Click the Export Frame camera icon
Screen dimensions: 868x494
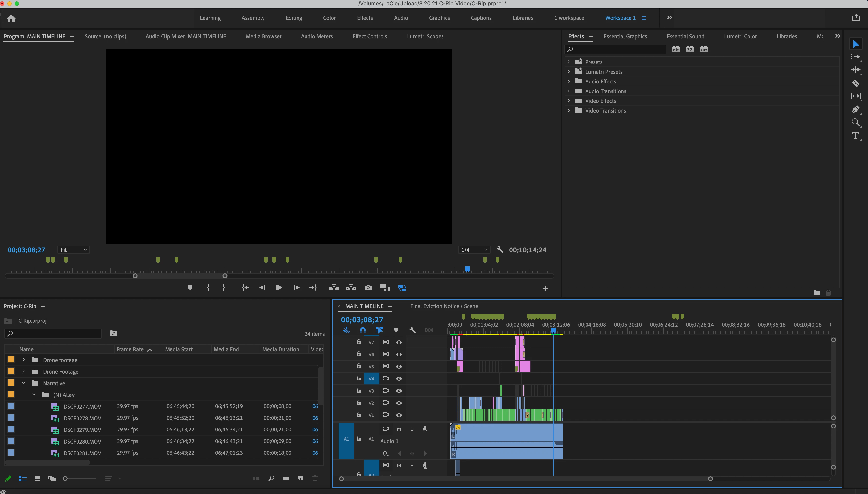point(368,288)
